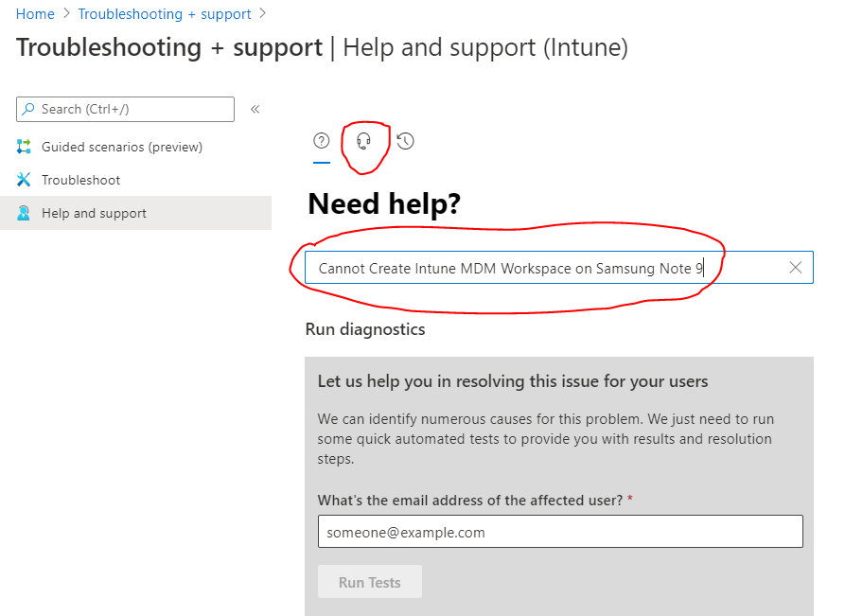Click the email address question label
Screen dimensions: 845x616
(x=470, y=501)
